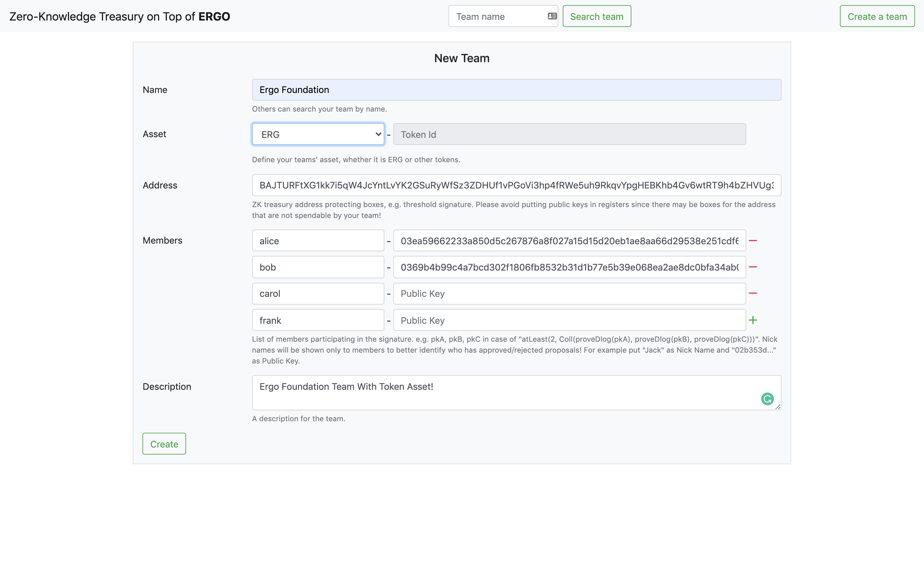Click the bob nickname field
Screen dimensions: 924x577
318,267
